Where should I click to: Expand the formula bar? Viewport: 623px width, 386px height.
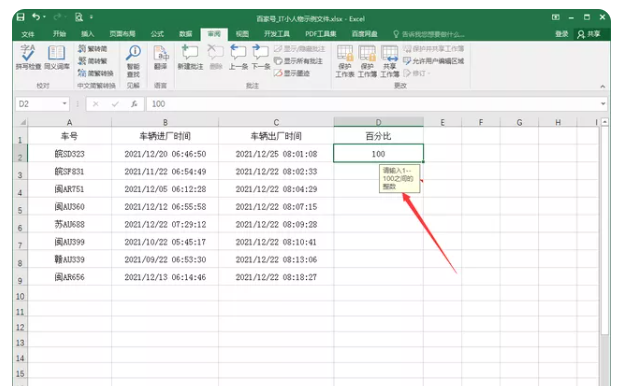(603, 104)
